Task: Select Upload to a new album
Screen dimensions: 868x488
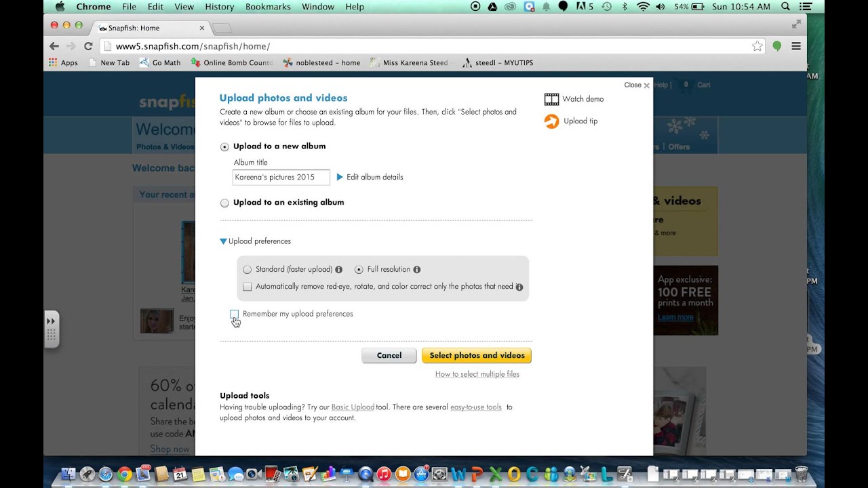Action: [x=224, y=147]
